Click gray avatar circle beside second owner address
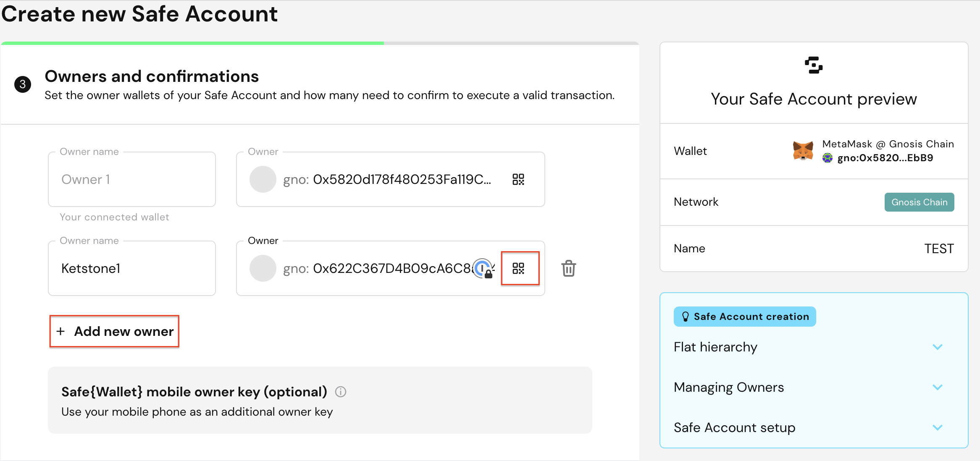This screenshot has width=980, height=461. coord(263,269)
